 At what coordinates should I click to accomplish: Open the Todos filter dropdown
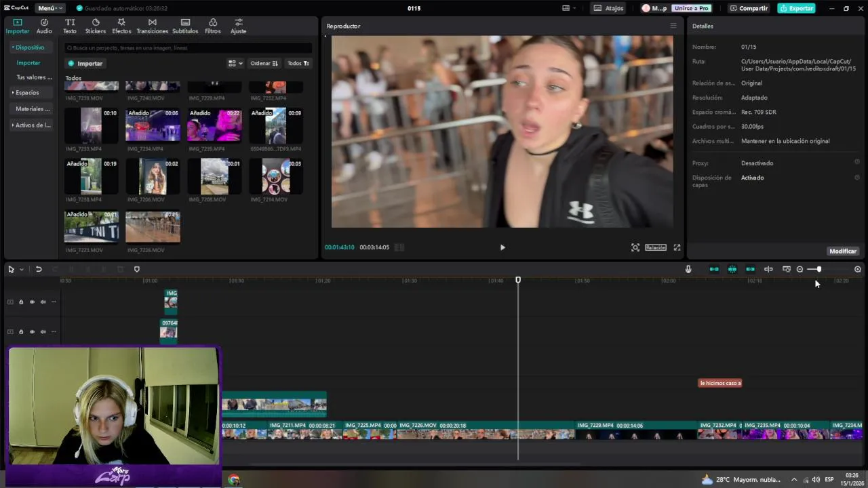coord(298,63)
